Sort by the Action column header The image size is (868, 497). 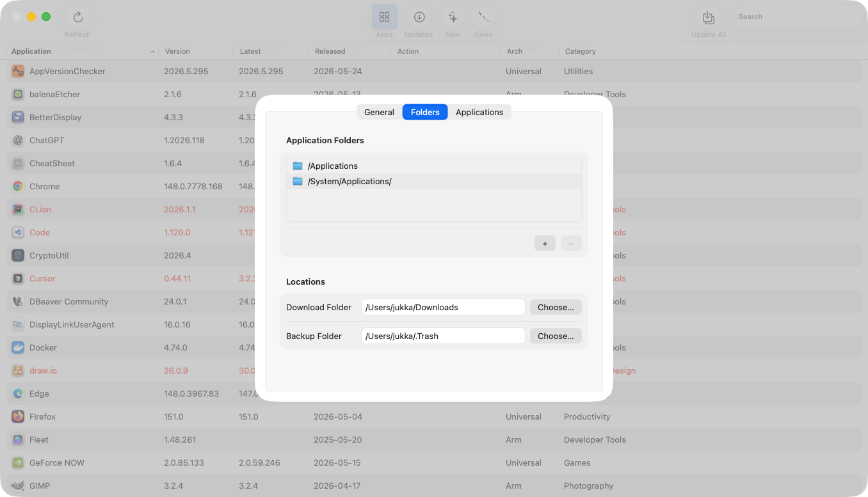(x=446, y=51)
